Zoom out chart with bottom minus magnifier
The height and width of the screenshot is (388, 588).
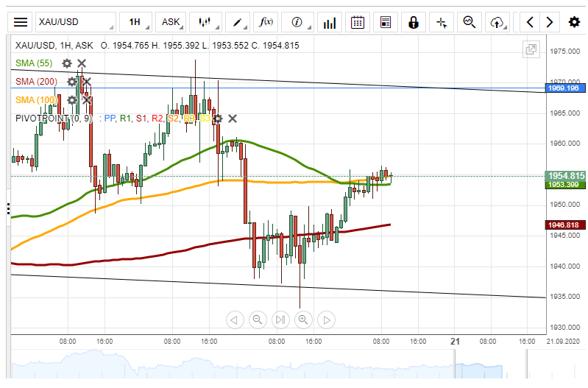258,320
